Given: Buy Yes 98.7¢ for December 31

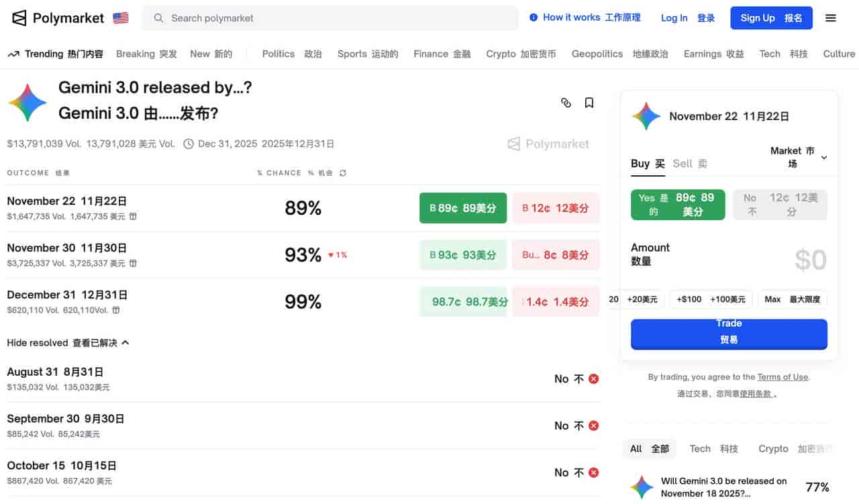Looking at the screenshot, I should tap(463, 302).
